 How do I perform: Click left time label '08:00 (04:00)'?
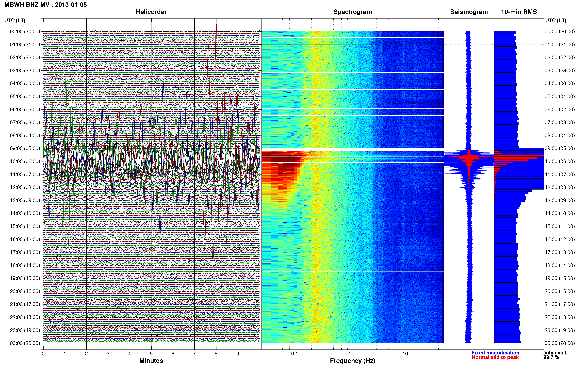point(25,135)
